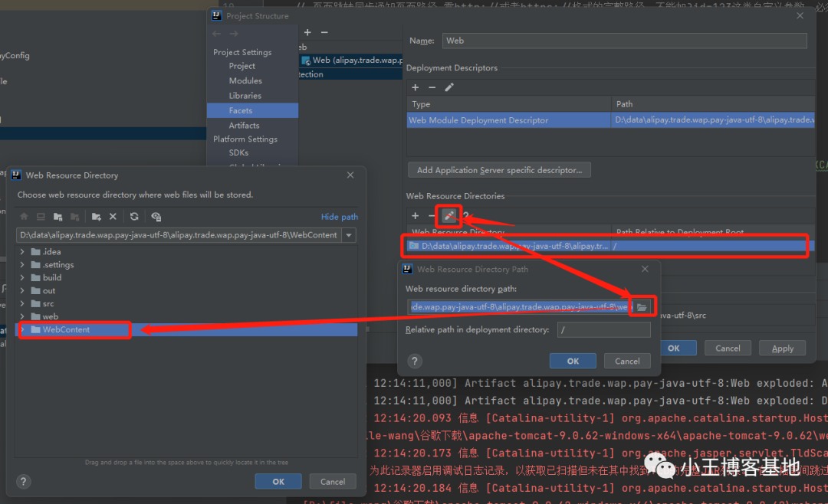This screenshot has height=504, width=828.
Task: Open the path history dropdown arrow in directory chooser
Action: click(x=349, y=235)
